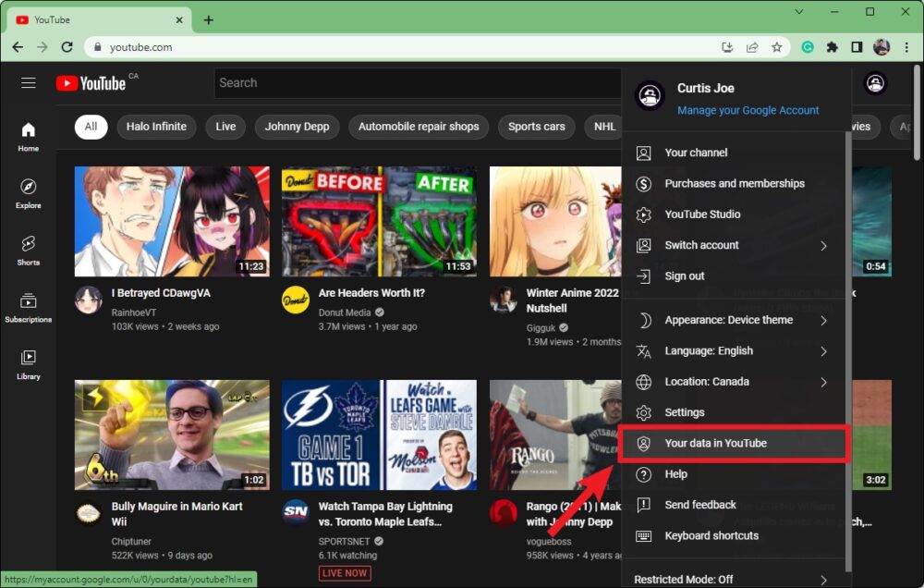Bookmark page with the star icon
Image resolution: width=924 pixels, height=588 pixels.
(777, 47)
